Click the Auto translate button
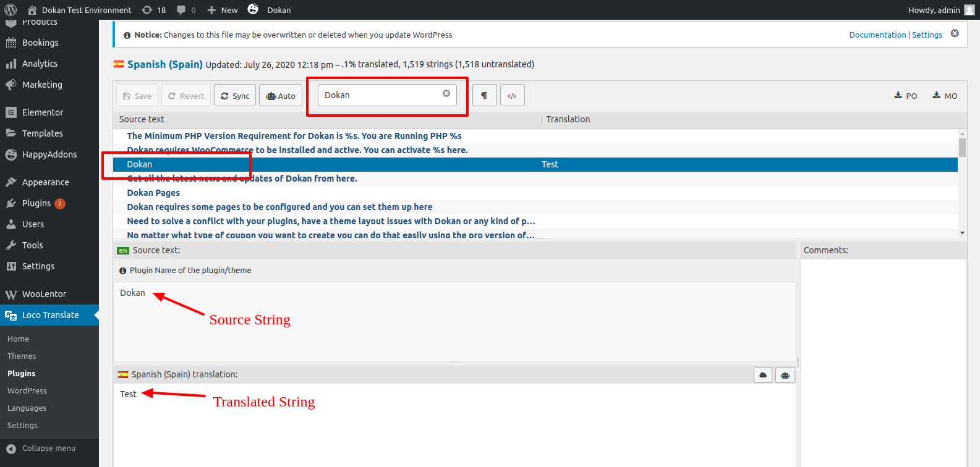 click(281, 96)
